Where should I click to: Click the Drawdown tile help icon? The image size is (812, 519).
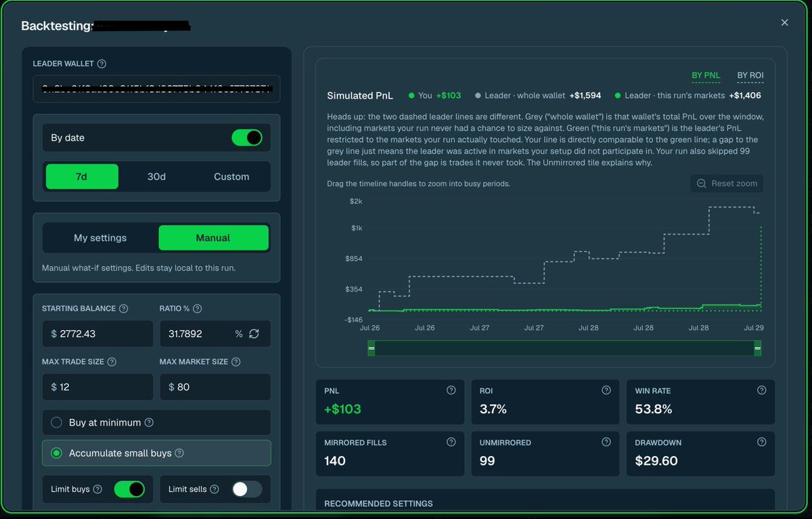click(x=762, y=442)
